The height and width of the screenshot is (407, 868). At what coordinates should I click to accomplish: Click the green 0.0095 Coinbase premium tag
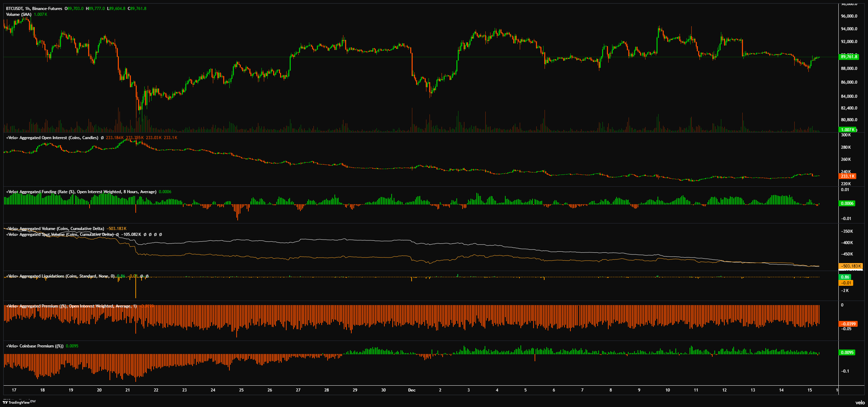pos(847,353)
